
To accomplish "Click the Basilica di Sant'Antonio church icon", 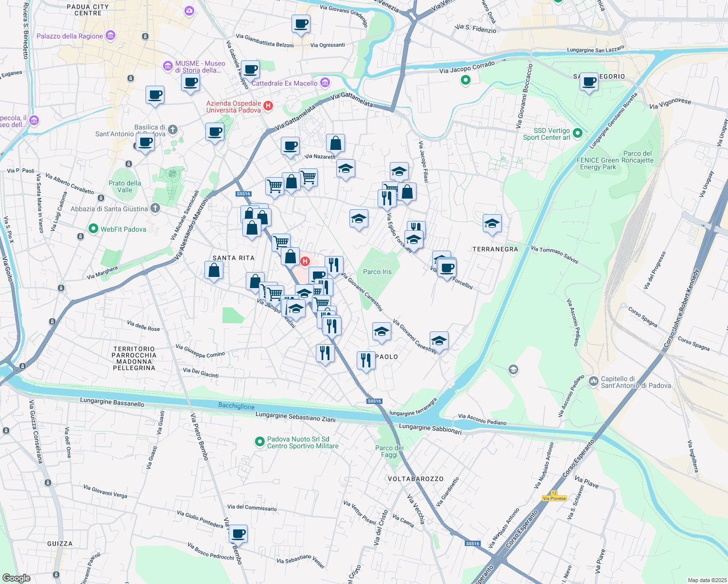I will (x=173, y=130).
